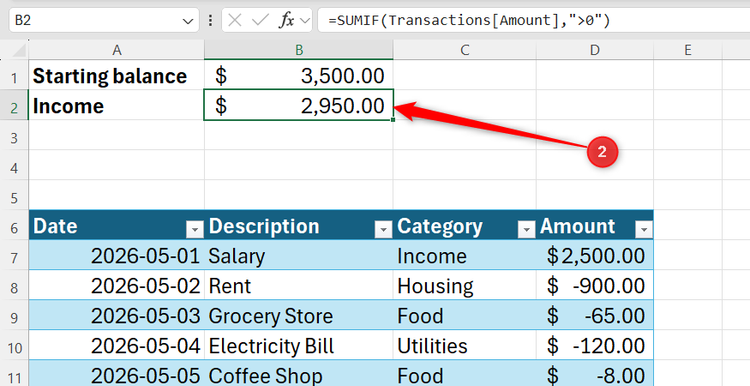750x386 pixels.
Task: Select the -120.00 amount cell
Action: 595,346
